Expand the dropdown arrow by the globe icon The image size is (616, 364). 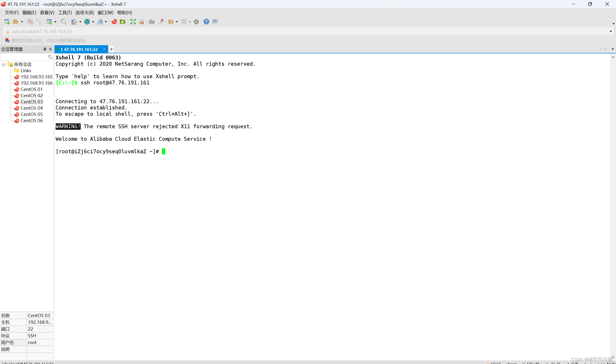click(x=93, y=22)
